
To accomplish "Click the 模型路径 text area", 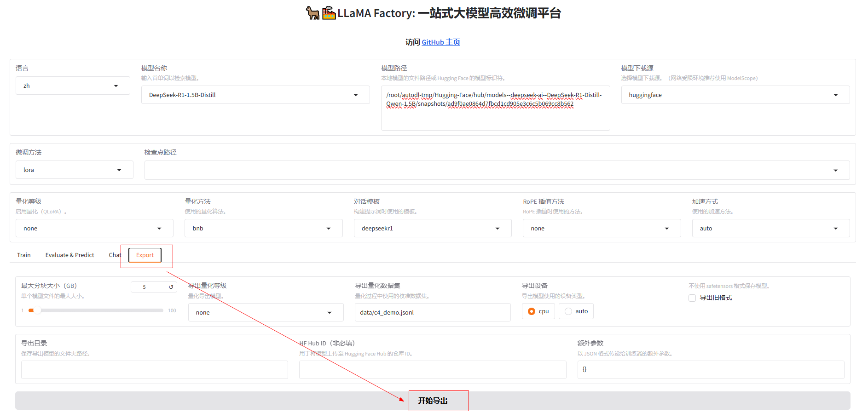I will (495, 108).
